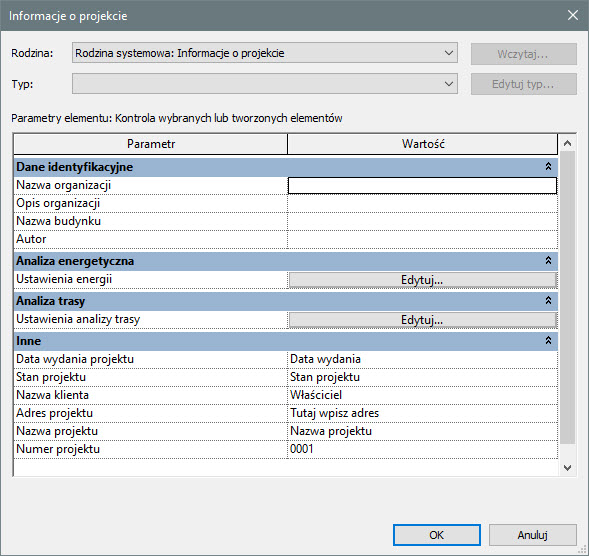Close the Informacje o projekcie dialog

(572, 15)
